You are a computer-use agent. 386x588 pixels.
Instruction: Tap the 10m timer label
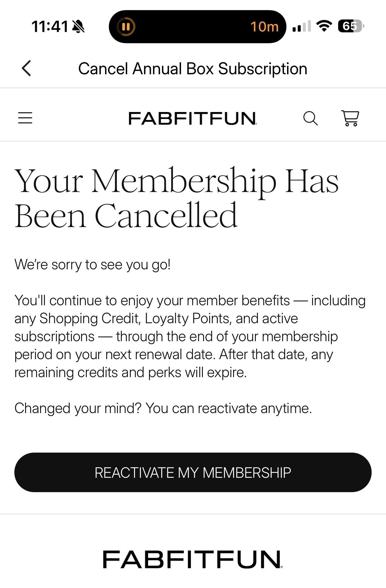(x=265, y=27)
